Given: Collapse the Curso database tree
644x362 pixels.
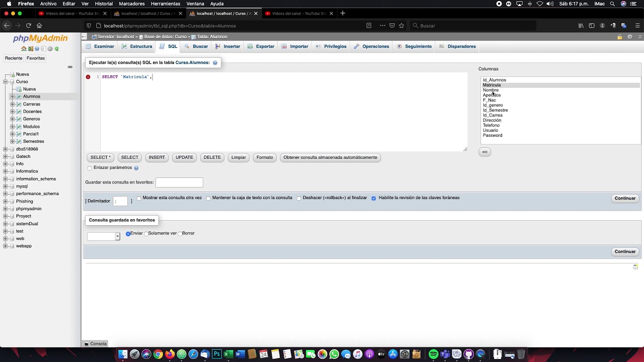Looking at the screenshot, I should (x=6, y=81).
